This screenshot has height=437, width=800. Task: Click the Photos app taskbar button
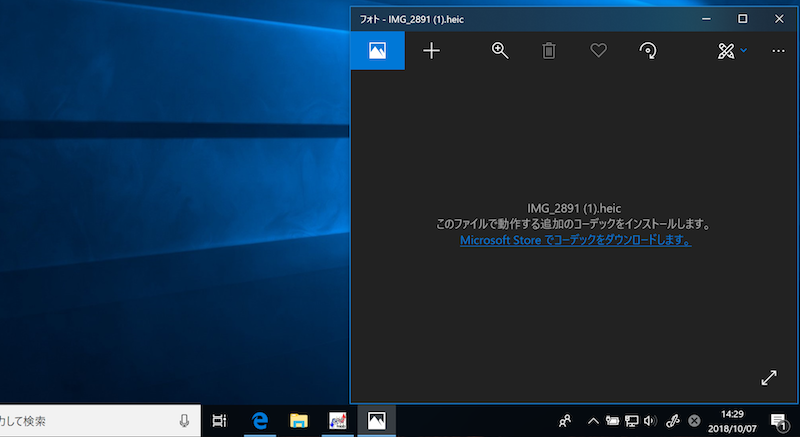coord(377,421)
